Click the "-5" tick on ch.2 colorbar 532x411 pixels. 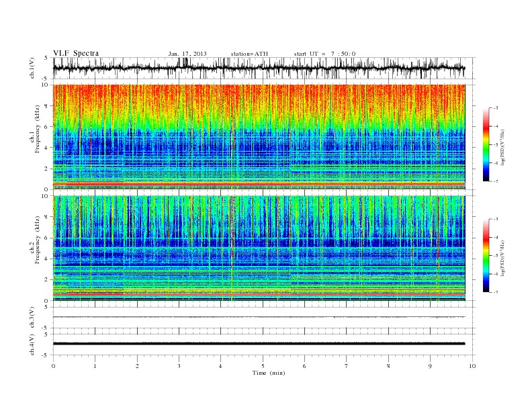(x=496, y=256)
